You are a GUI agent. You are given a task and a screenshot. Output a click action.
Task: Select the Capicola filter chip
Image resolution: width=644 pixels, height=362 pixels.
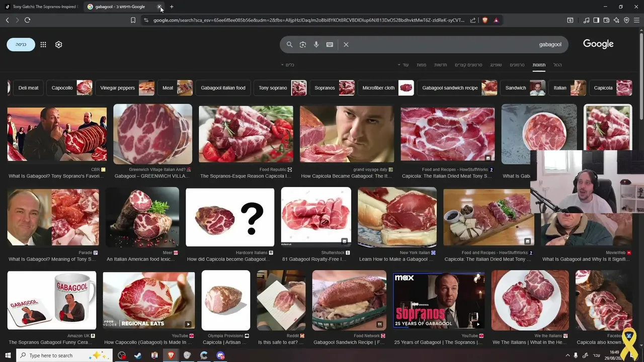pos(611,88)
